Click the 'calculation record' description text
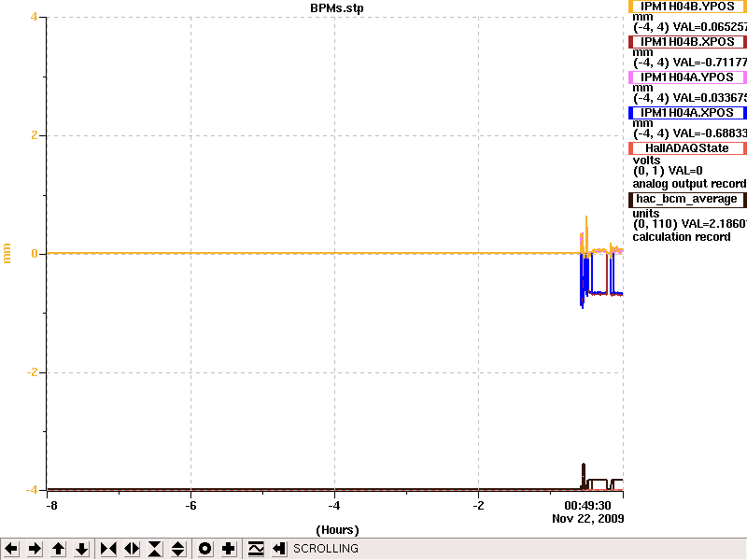The image size is (747, 560). tap(682, 237)
